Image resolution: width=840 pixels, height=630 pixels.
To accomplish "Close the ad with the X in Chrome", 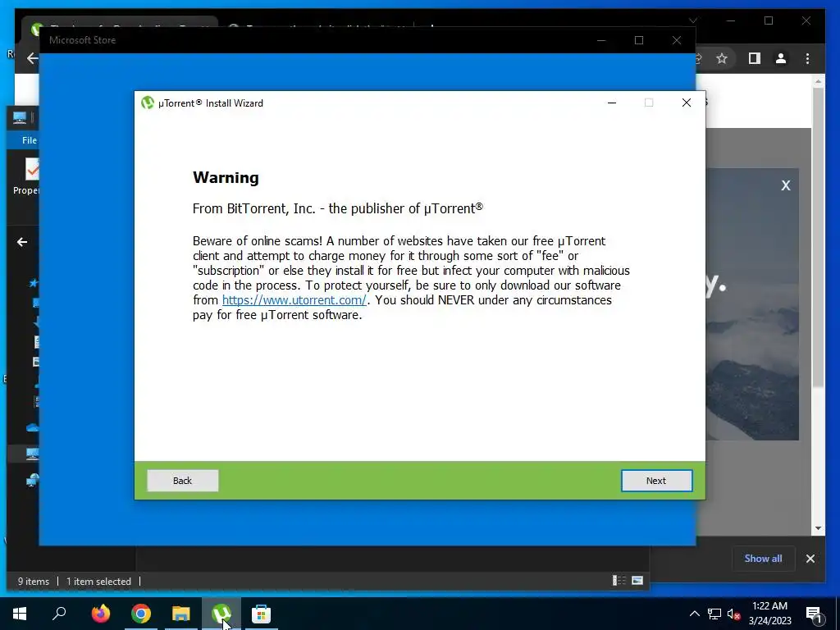I will coord(785,185).
